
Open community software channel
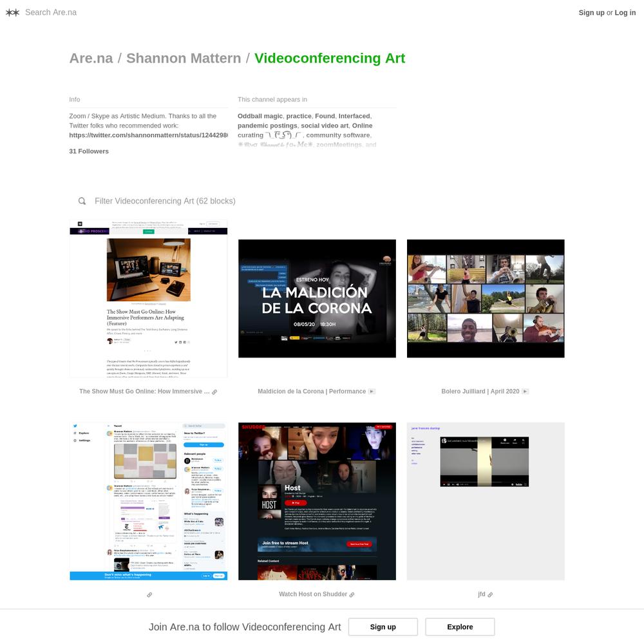[337, 135]
